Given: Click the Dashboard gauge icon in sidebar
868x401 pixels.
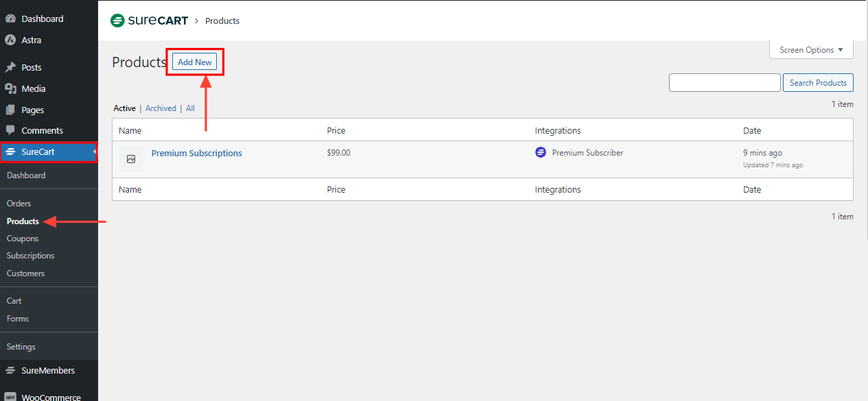Looking at the screenshot, I should (10, 19).
